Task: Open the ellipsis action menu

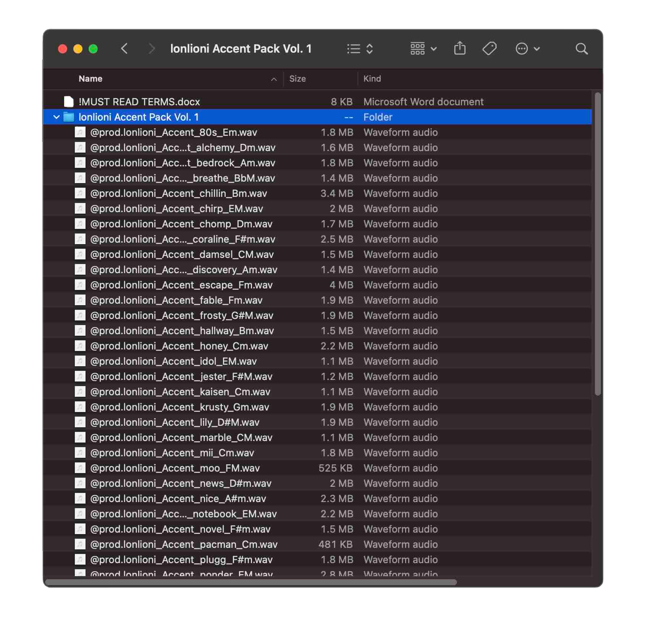Action: (527, 48)
